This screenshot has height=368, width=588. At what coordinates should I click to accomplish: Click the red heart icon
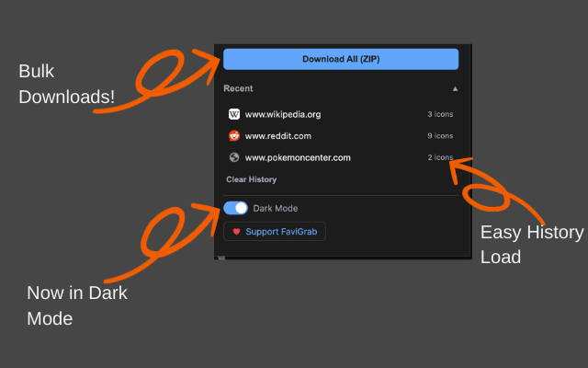(x=236, y=232)
